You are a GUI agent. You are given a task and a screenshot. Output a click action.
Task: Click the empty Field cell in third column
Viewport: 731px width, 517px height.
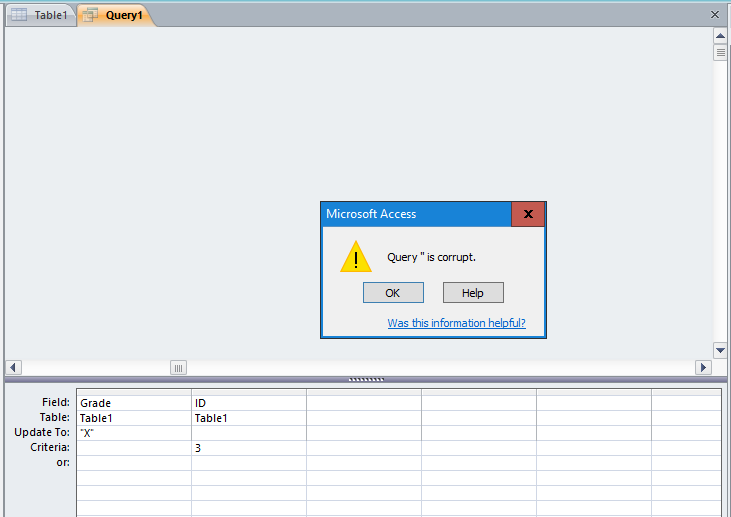364,403
